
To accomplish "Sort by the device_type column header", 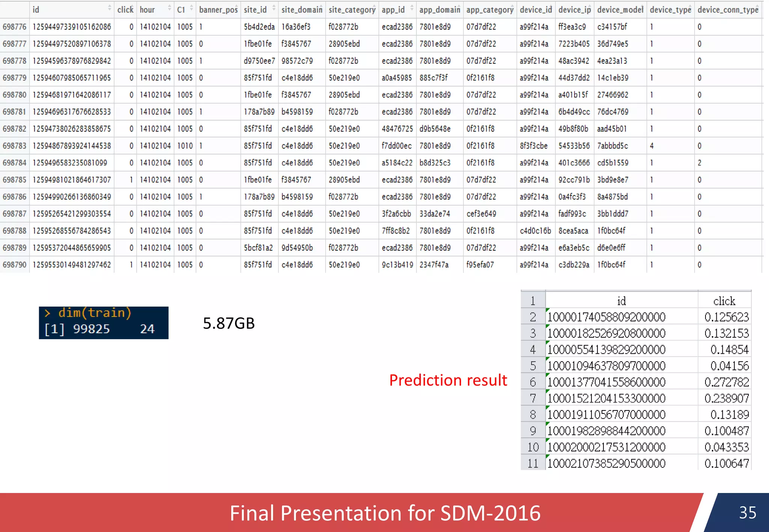I will pos(671,10).
